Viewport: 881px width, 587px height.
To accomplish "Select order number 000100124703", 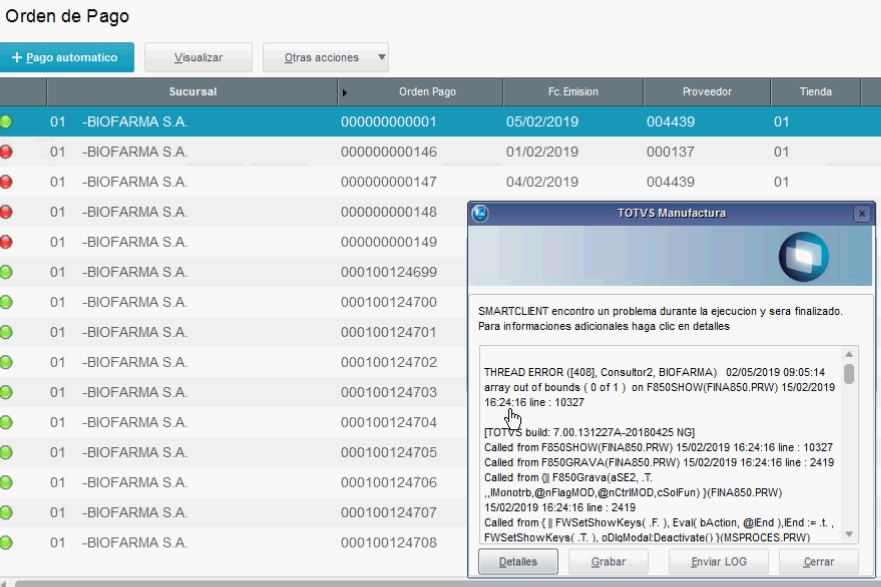I will tap(388, 392).
